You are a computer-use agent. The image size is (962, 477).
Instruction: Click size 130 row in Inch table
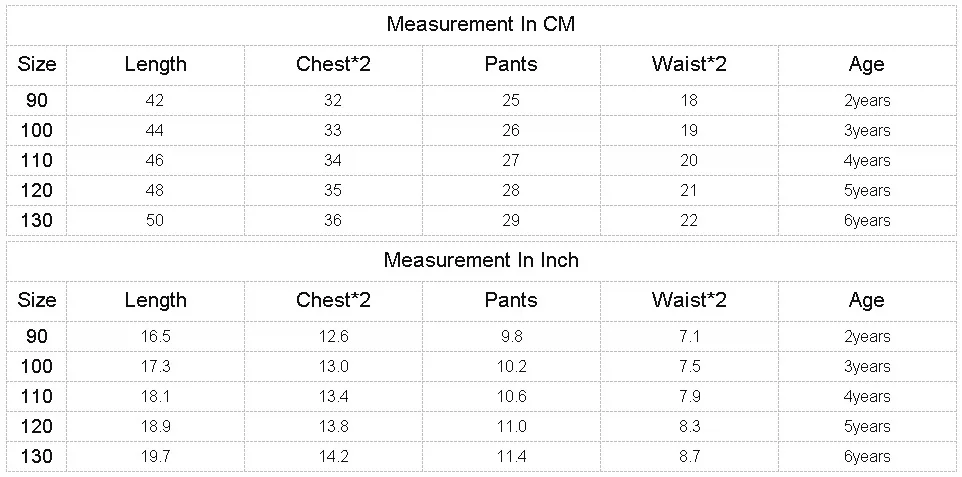(x=481, y=456)
